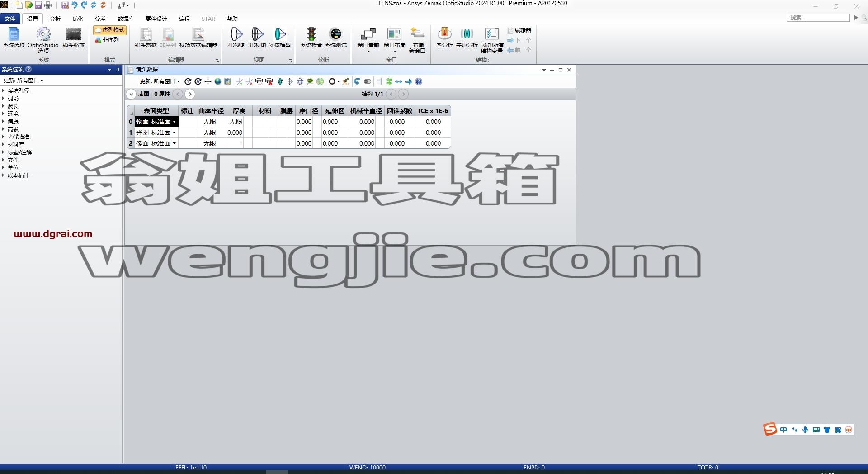Show the 3D视图 layout

tap(257, 38)
